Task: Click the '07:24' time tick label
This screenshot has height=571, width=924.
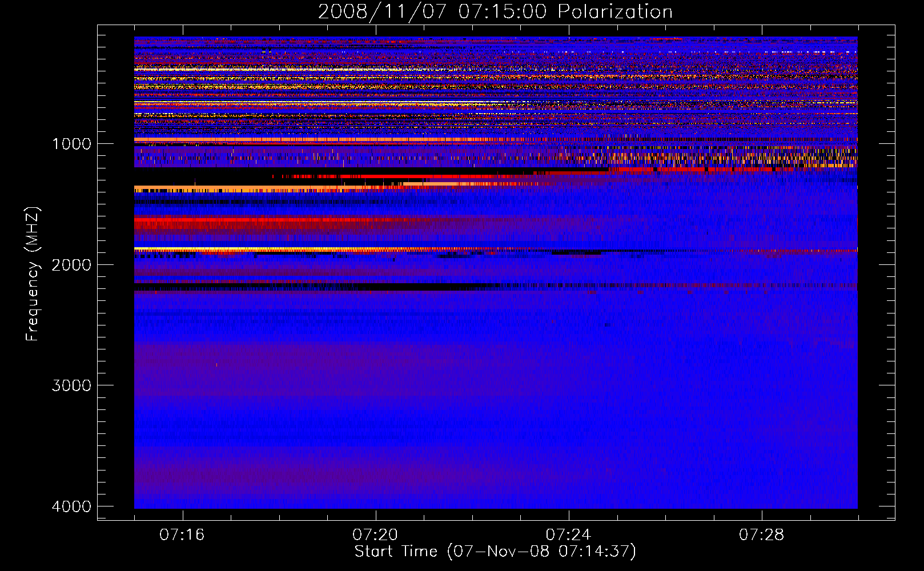Action: [569, 535]
